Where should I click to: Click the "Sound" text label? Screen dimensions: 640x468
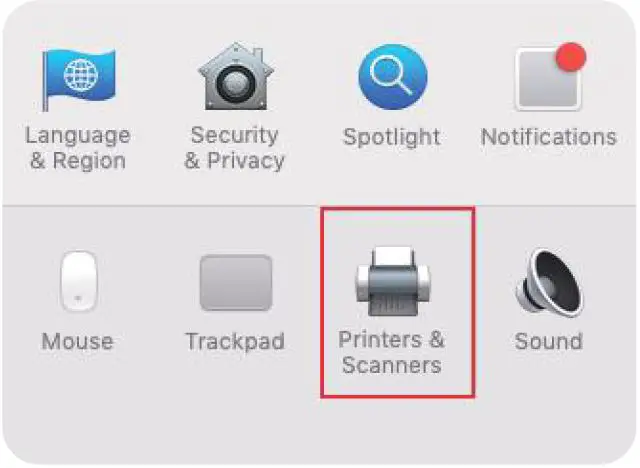[549, 342]
